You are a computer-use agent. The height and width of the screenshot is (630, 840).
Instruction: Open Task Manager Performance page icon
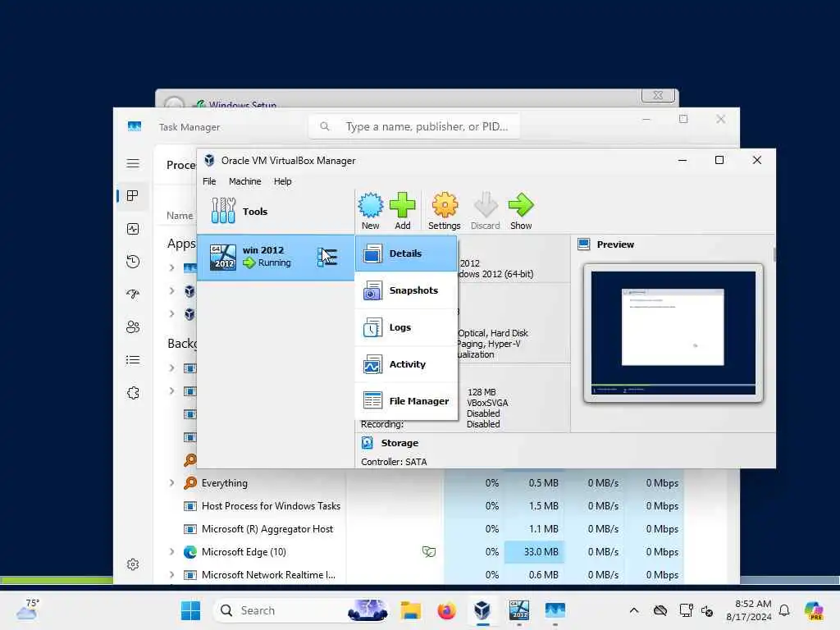coord(133,230)
